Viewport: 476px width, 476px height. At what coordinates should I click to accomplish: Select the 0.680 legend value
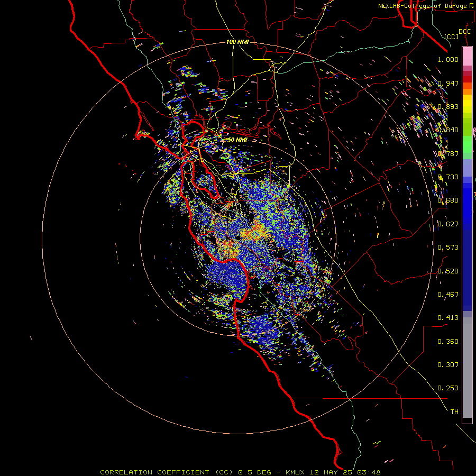coord(448,200)
